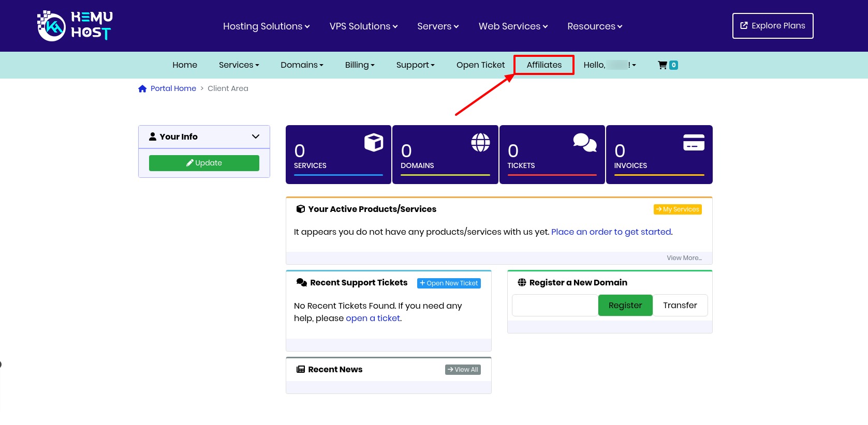Expand the Hosting Solutions menu
The width and height of the screenshot is (868, 425).
coord(266,26)
